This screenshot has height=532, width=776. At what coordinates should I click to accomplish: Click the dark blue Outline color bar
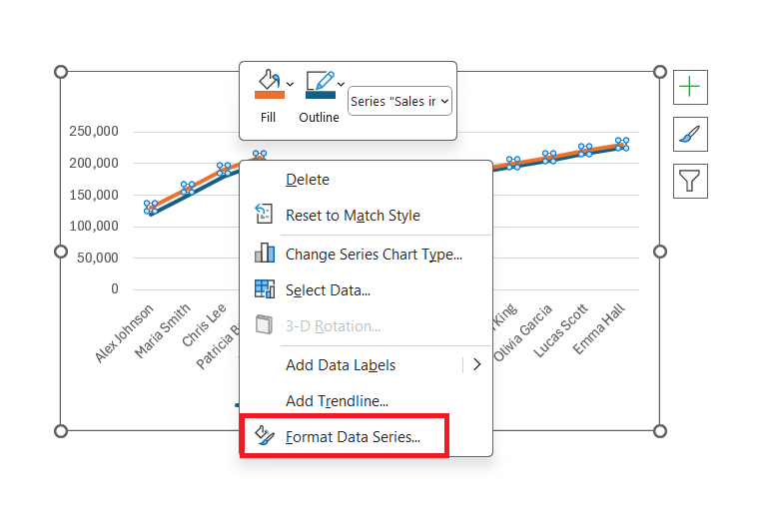click(321, 95)
